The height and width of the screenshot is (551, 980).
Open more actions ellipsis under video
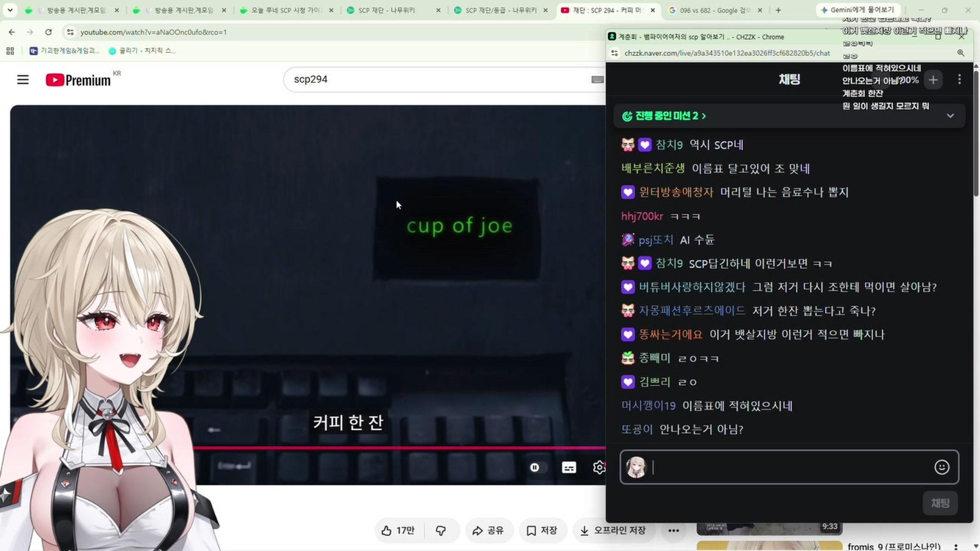click(x=674, y=530)
